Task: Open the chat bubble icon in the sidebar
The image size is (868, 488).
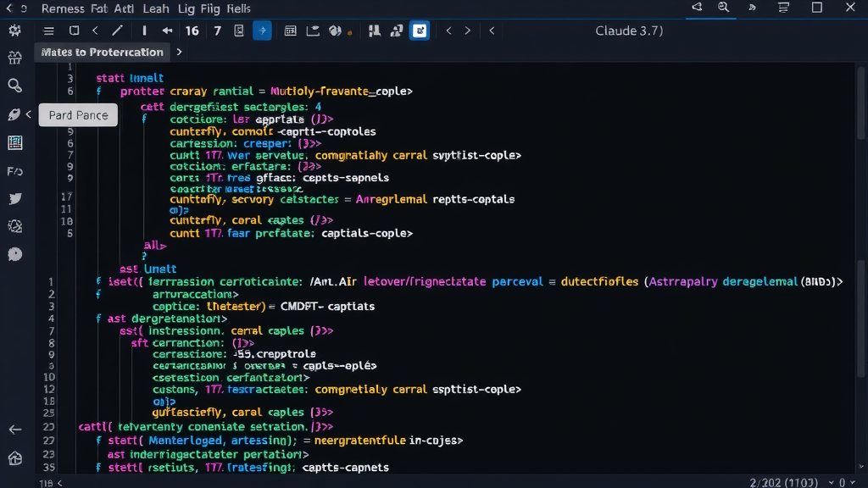Action: click(14, 253)
